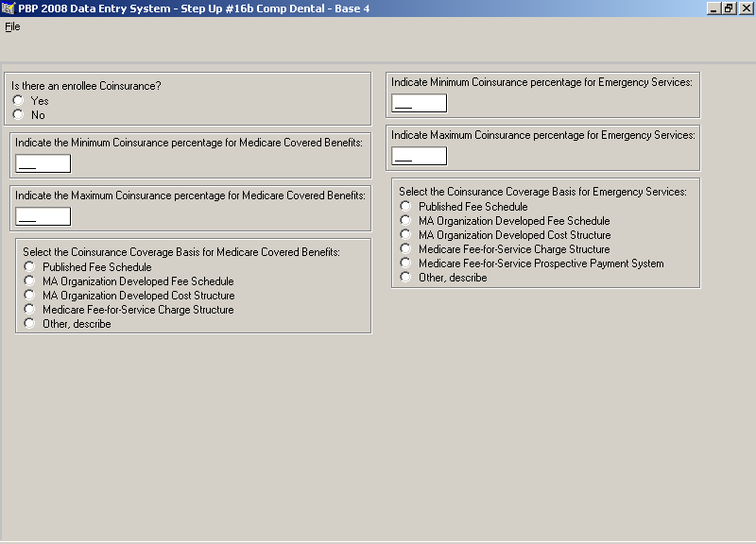Close the PBP Data Entry window
The image size is (756, 544).
[x=747, y=8]
